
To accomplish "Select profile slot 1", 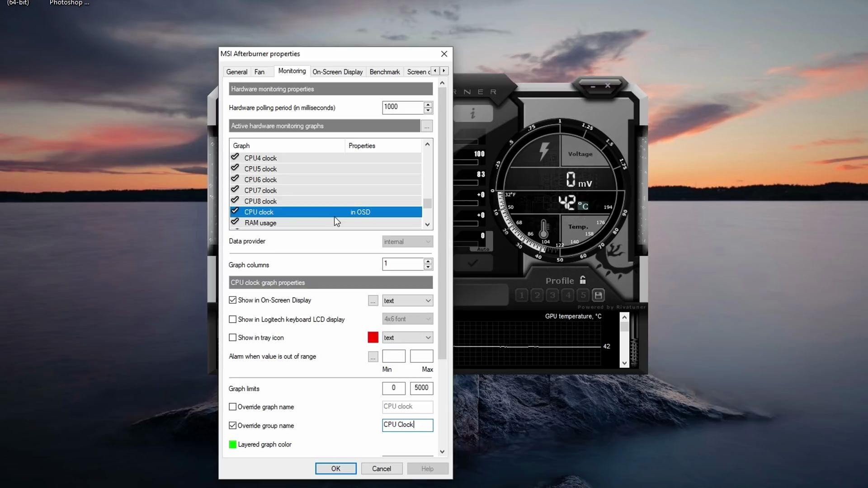I will pyautogui.click(x=522, y=296).
